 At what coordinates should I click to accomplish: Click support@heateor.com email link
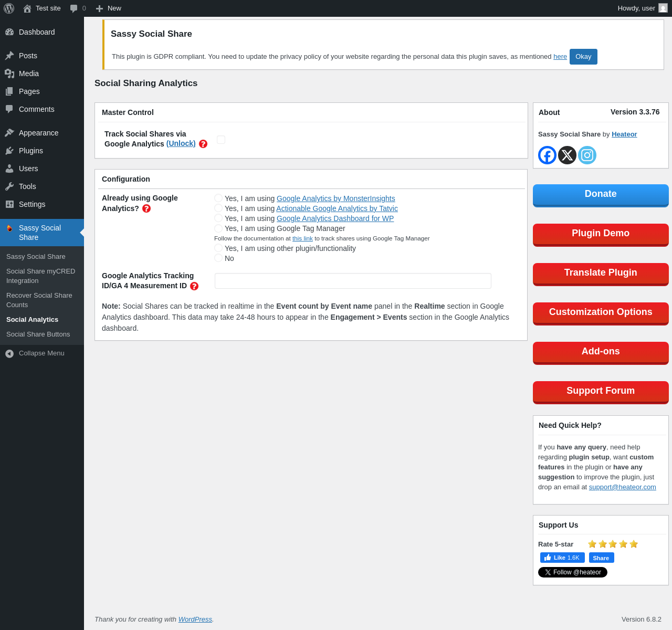click(622, 487)
